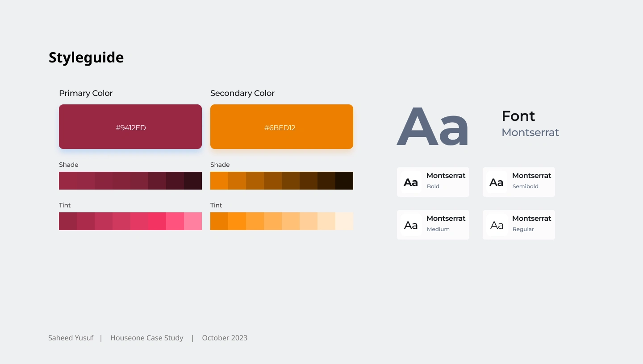Click the Houseone Case Study footer text
This screenshot has height=364, width=643.
coord(146,338)
